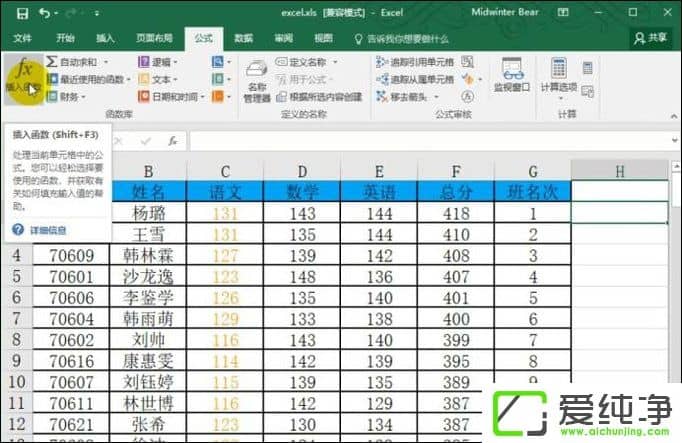Image resolution: width=682 pixels, height=443 pixels.
Task: Click the Insert Function fx button in ribbon
Action: click(x=23, y=78)
